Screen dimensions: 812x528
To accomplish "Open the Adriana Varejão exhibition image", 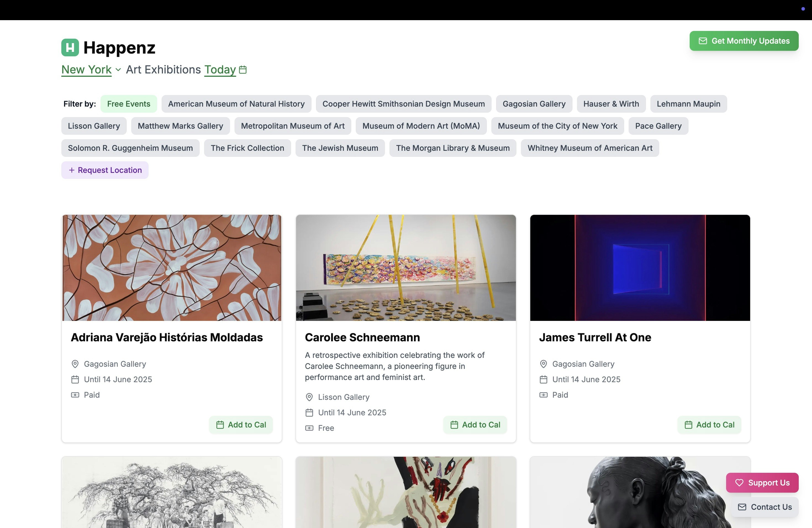I will tap(172, 268).
